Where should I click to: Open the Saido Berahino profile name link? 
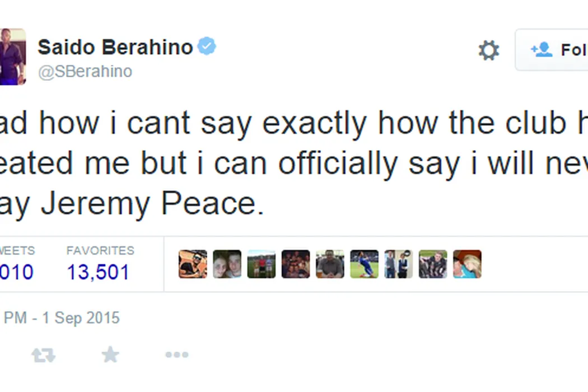[115, 48]
